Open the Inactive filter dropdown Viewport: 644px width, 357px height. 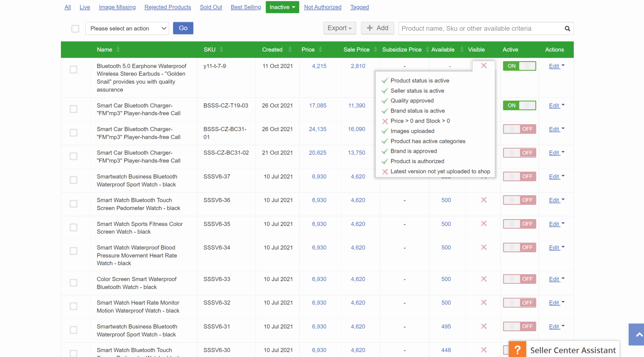pyautogui.click(x=282, y=7)
